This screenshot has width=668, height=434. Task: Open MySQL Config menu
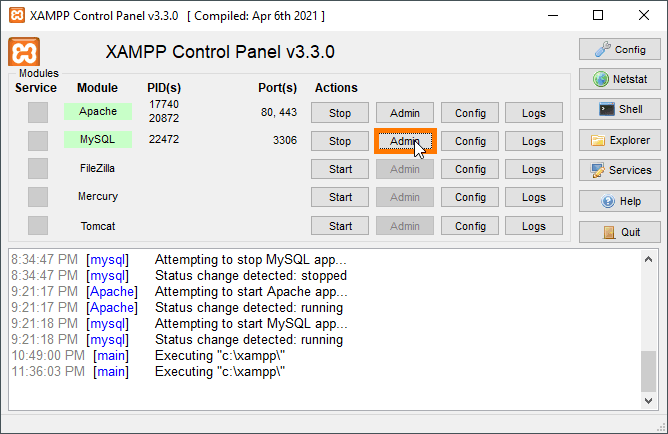(x=470, y=141)
